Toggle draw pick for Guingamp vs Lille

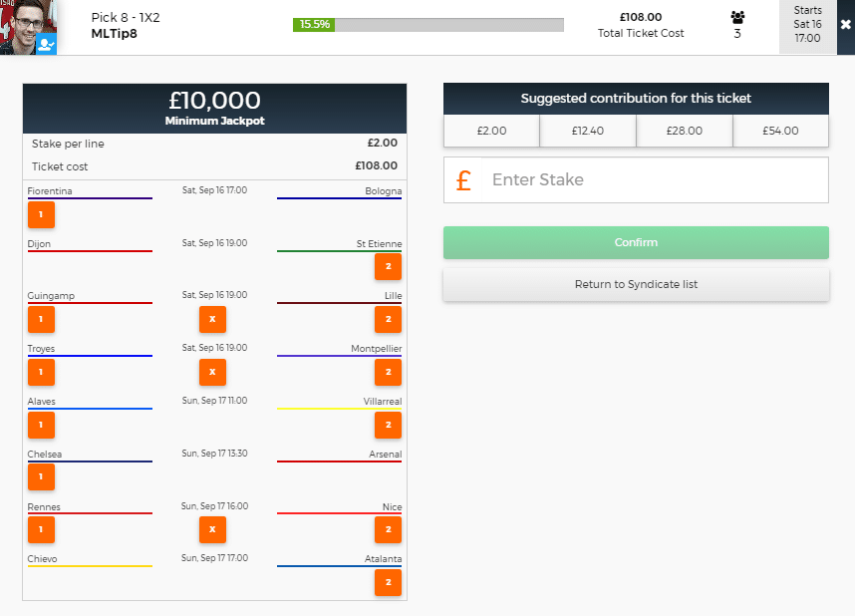click(x=212, y=319)
